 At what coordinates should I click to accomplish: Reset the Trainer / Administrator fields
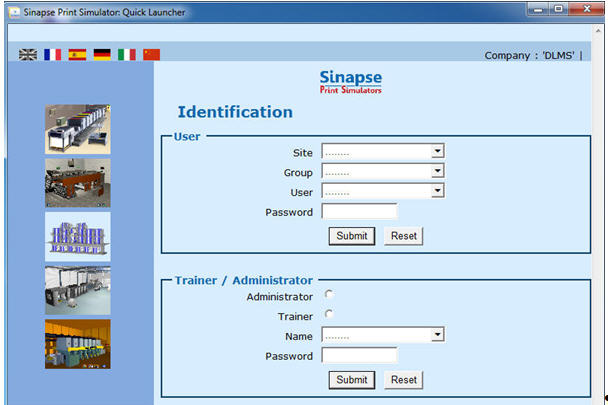pyautogui.click(x=404, y=380)
